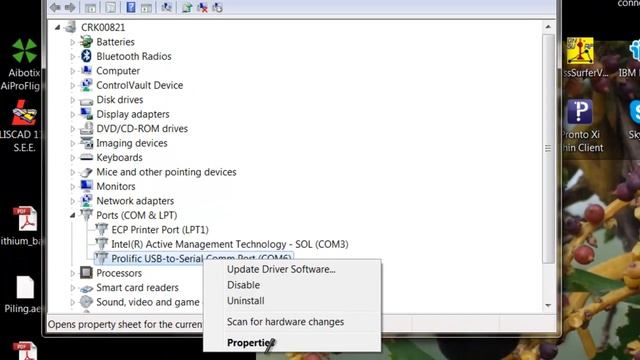This screenshot has height=360, width=640.
Task: Click the Intel(R) Active Management Technology port icon
Action: pyautogui.click(x=101, y=244)
